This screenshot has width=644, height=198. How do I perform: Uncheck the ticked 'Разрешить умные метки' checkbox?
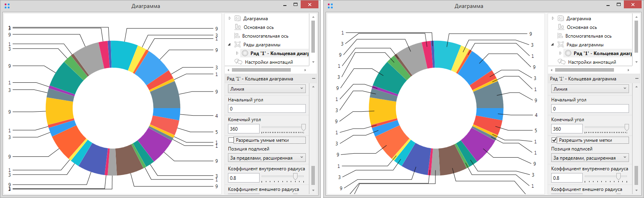tap(554, 140)
